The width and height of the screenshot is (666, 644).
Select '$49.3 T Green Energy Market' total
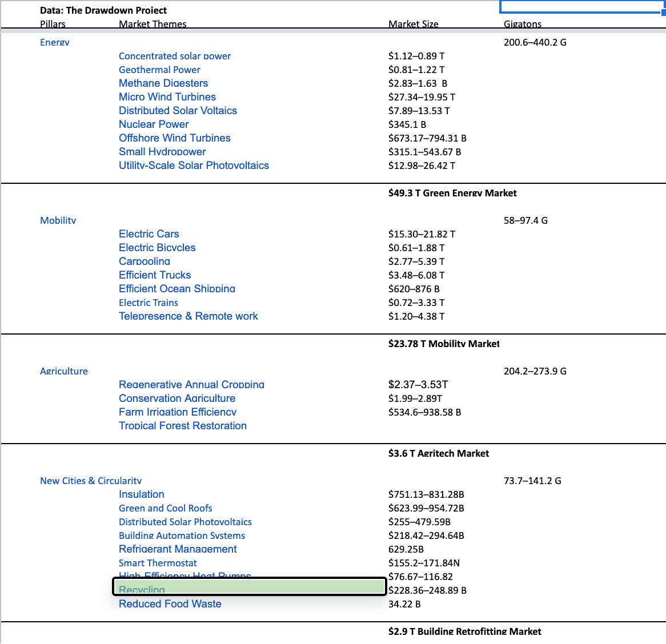[452, 193]
